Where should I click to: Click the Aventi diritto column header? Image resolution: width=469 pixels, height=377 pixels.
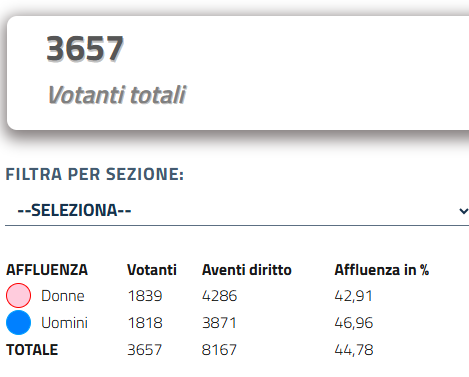coord(247,270)
